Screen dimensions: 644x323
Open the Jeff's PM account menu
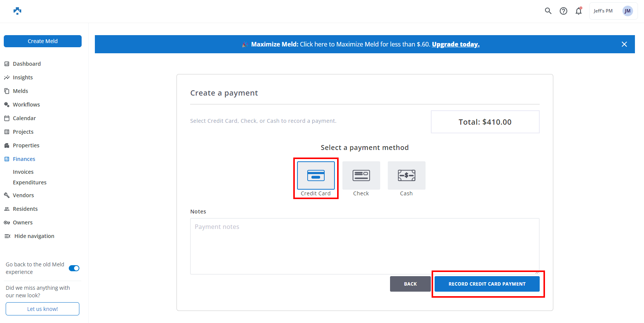point(603,11)
